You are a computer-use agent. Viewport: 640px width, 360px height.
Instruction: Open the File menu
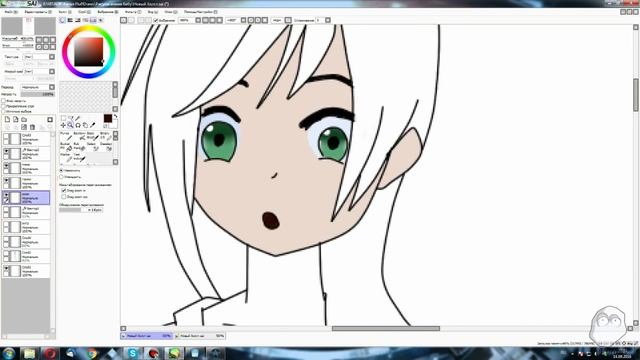click(11, 12)
